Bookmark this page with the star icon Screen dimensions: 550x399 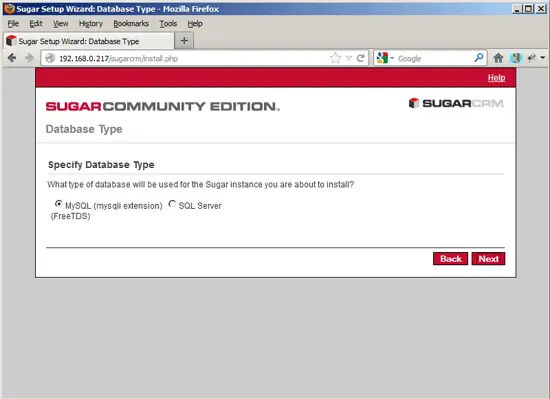click(x=335, y=58)
